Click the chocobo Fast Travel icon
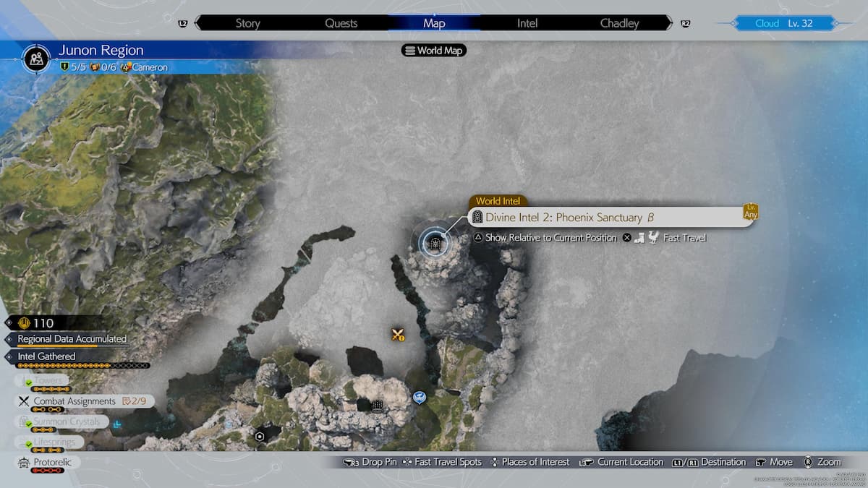This screenshot has width=868, height=488. (653, 238)
